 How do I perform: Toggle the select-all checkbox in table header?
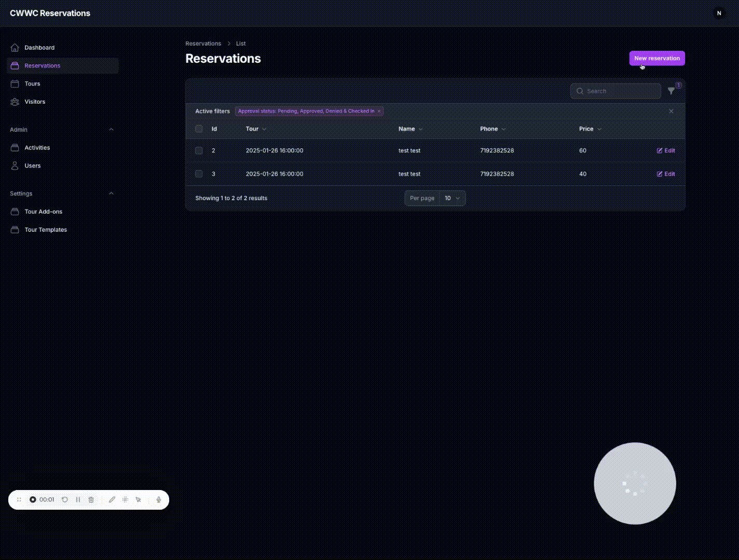(199, 129)
